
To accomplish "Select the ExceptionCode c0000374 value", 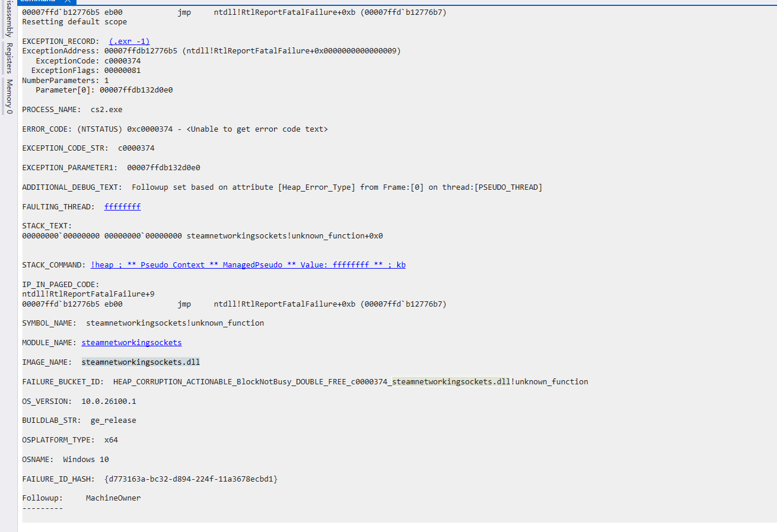I will 123,60.
